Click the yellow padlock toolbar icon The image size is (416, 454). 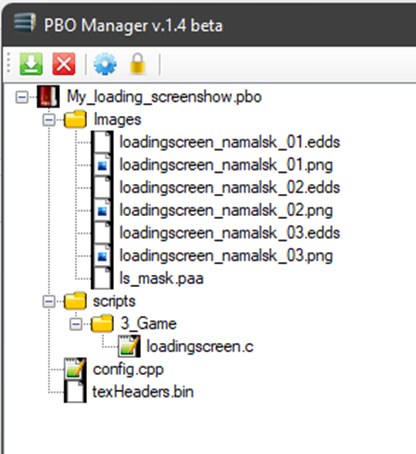tap(137, 63)
